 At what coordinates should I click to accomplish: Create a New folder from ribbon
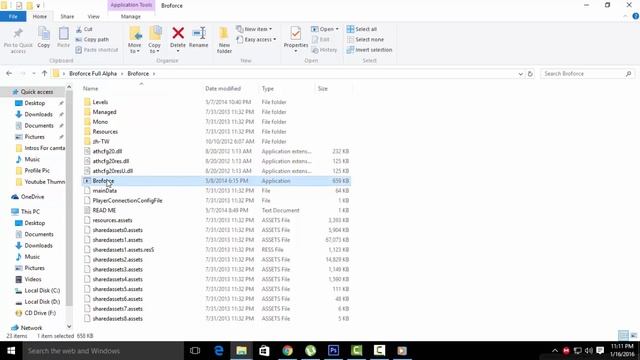coord(224,40)
